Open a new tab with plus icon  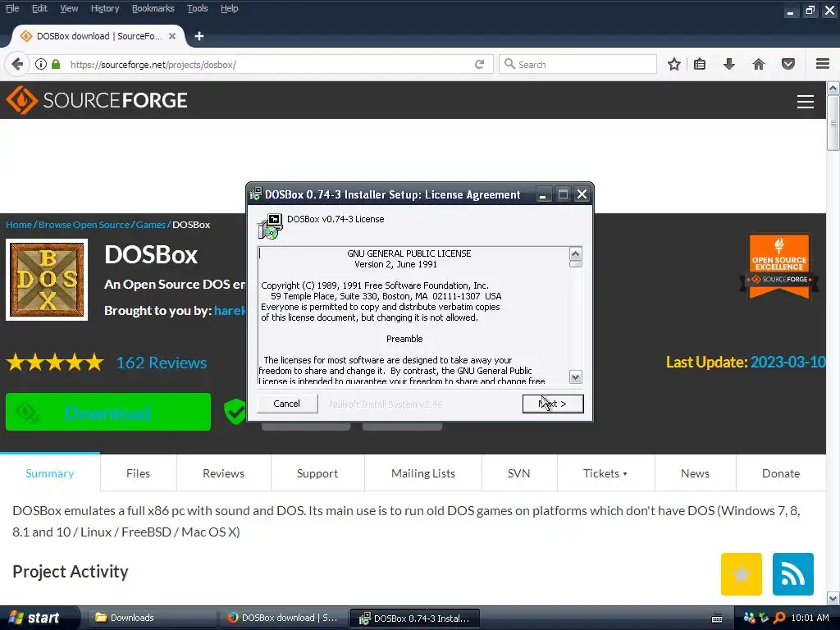coord(199,36)
